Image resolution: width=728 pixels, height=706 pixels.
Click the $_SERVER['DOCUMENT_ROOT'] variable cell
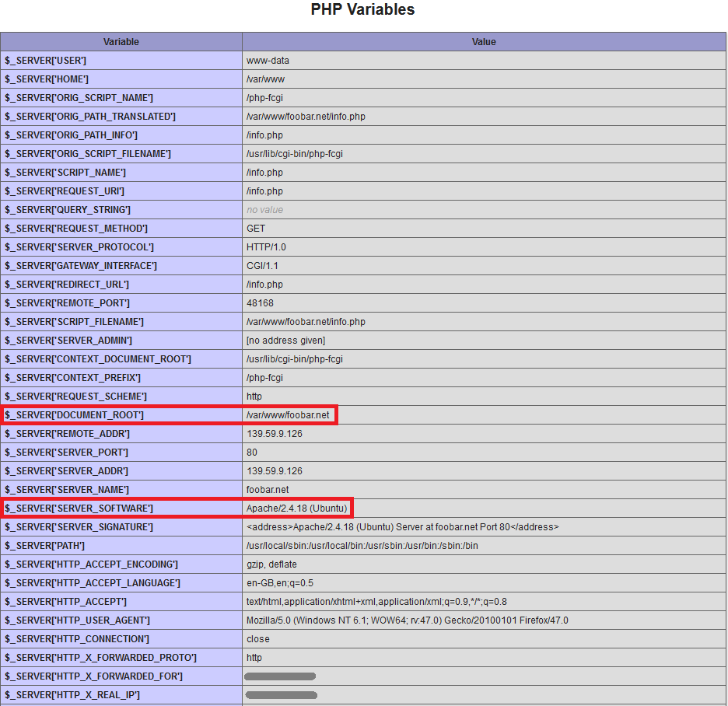pos(121,415)
